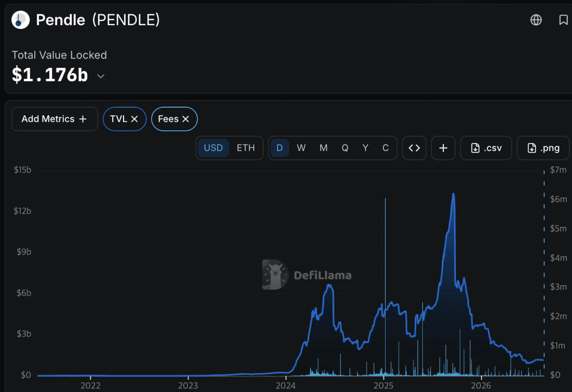The image size is (572, 392).
Task: Select daily interval D
Action: tap(280, 148)
